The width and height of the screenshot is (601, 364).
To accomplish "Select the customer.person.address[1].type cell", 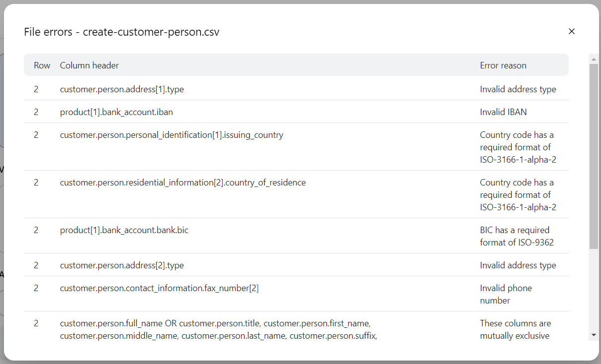I will point(122,89).
